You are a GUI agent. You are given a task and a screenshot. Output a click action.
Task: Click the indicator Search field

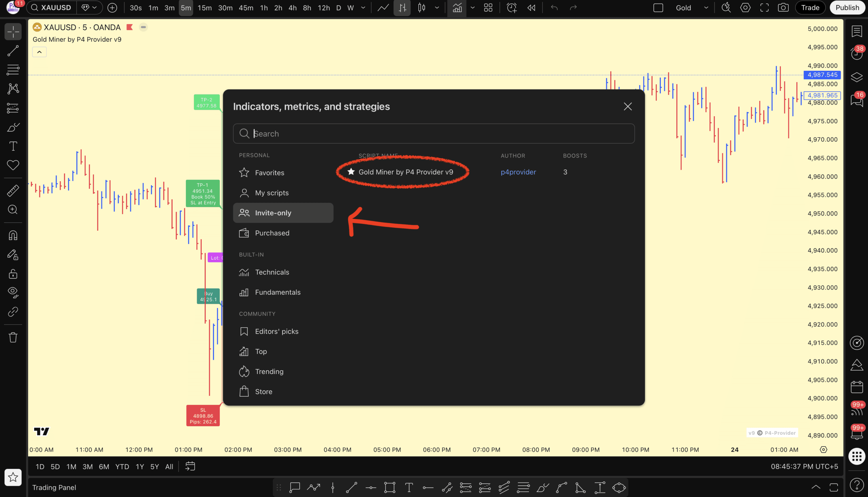click(434, 133)
